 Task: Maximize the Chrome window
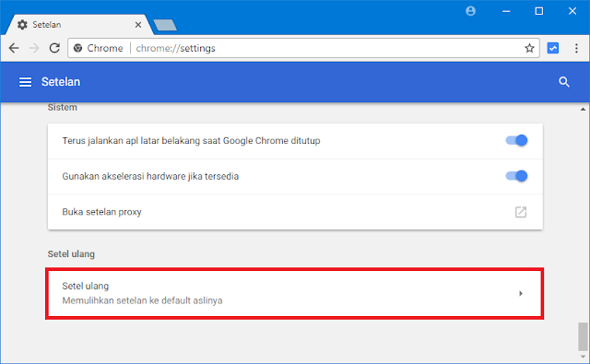click(x=539, y=11)
